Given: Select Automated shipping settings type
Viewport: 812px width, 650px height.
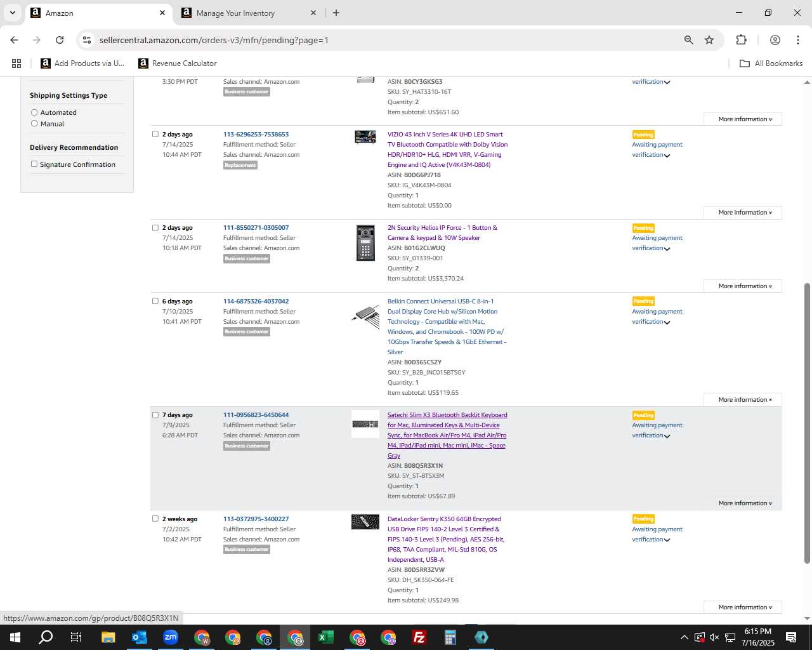Looking at the screenshot, I should [34, 112].
